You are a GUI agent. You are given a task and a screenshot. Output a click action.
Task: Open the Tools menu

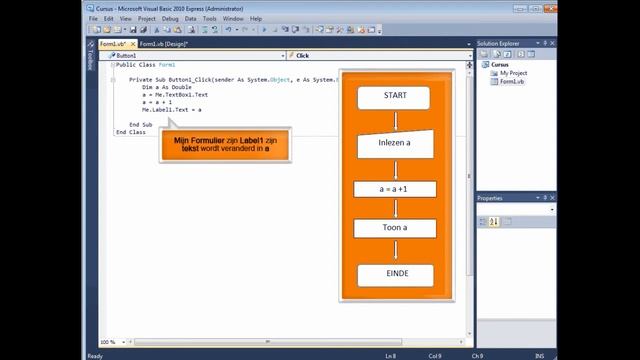tap(209, 19)
